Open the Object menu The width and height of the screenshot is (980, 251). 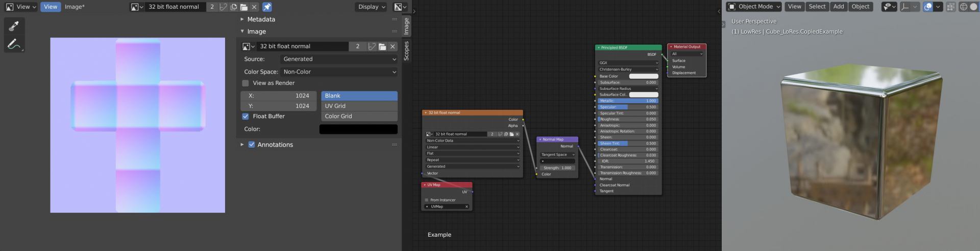pyautogui.click(x=860, y=7)
